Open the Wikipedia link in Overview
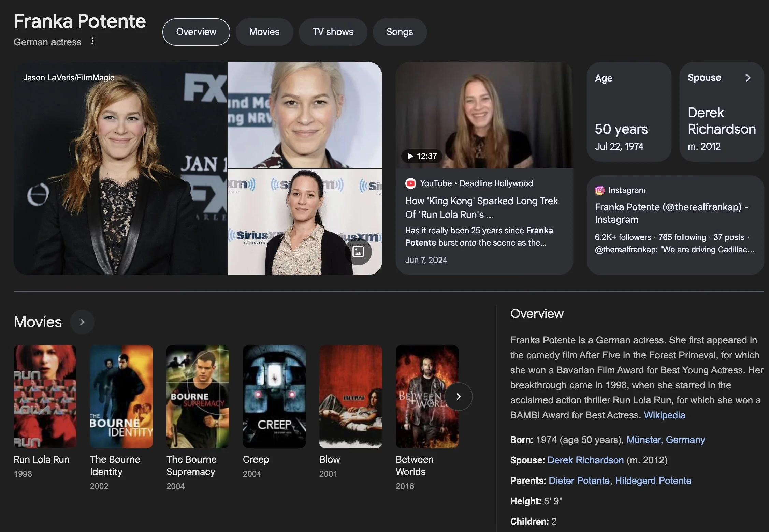This screenshot has width=769, height=532. [664, 415]
